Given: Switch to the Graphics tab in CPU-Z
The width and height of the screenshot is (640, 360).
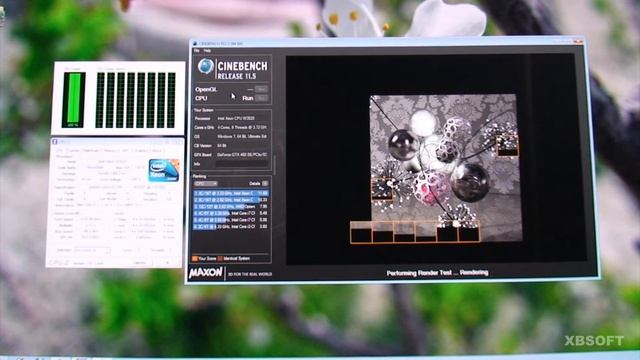Looking at the screenshot, I should point(141,151).
